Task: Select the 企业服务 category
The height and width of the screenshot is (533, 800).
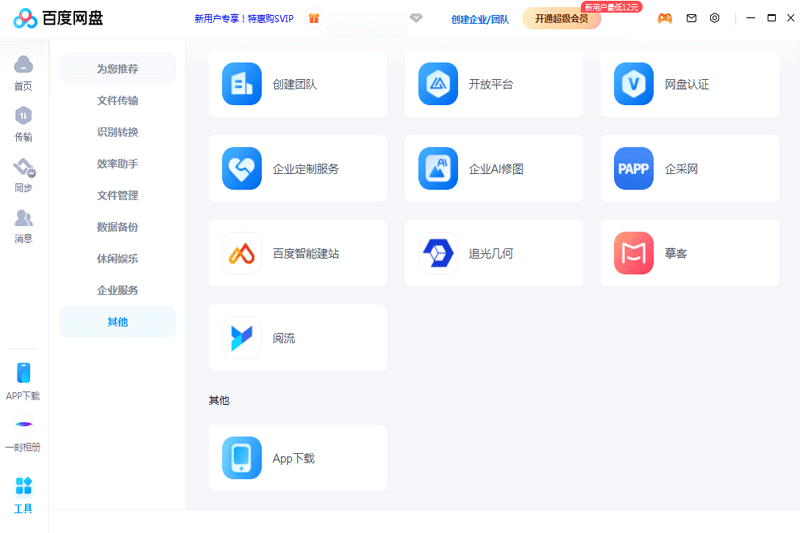Action: (x=117, y=290)
